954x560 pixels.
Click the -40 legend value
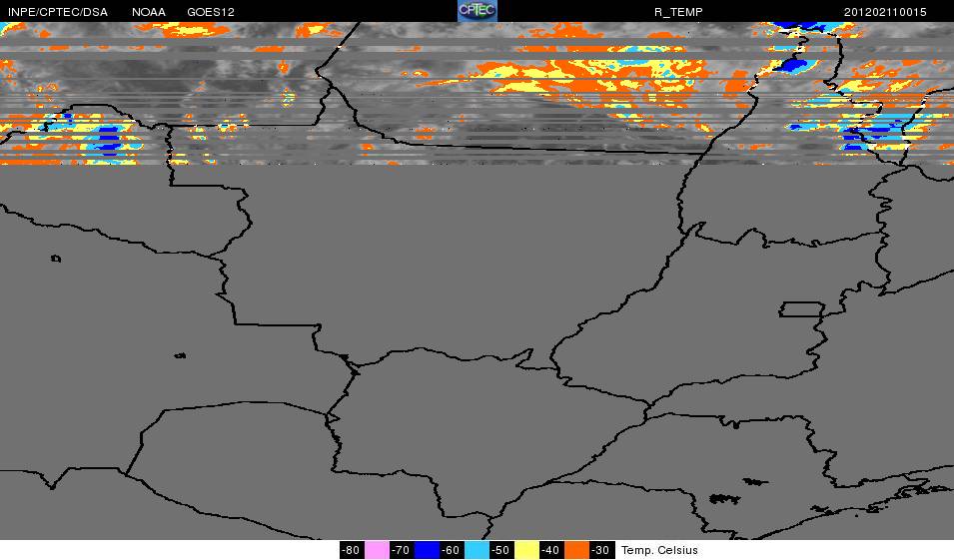(x=551, y=550)
